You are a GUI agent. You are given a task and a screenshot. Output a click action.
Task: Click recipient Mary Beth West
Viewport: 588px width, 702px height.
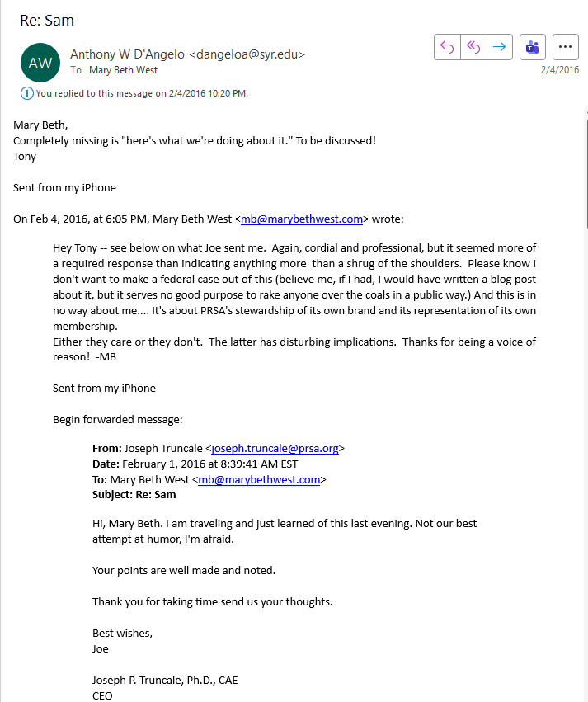[x=123, y=70]
